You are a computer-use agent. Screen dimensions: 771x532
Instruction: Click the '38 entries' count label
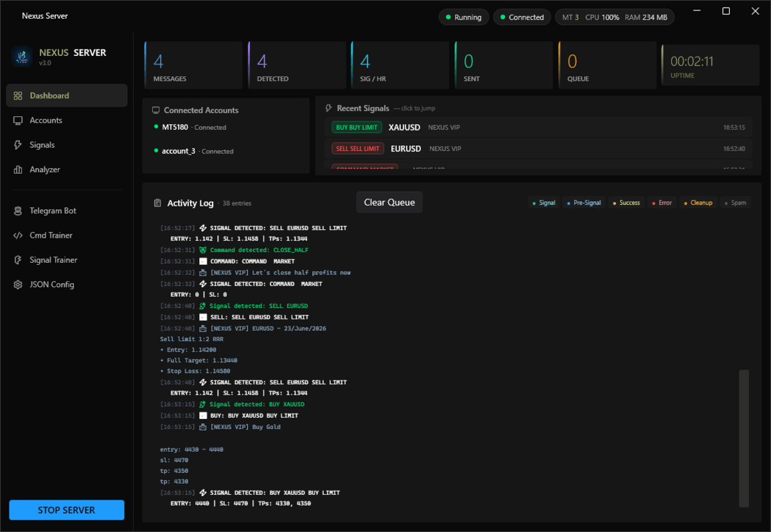coord(237,204)
